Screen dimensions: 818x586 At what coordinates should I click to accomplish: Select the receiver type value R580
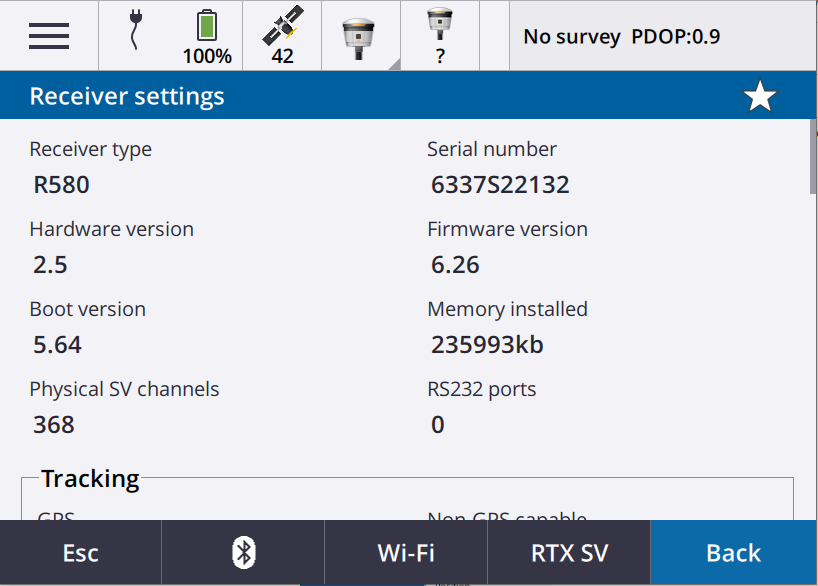point(62,185)
